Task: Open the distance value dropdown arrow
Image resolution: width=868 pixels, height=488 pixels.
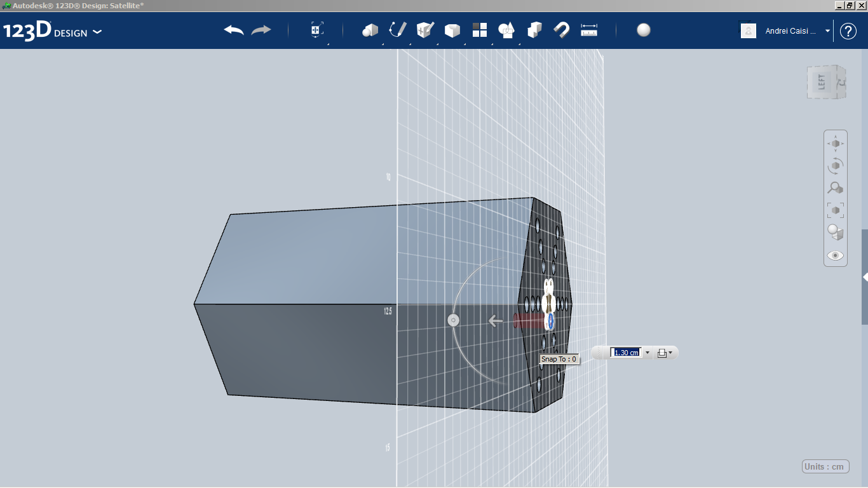Action: tap(648, 353)
